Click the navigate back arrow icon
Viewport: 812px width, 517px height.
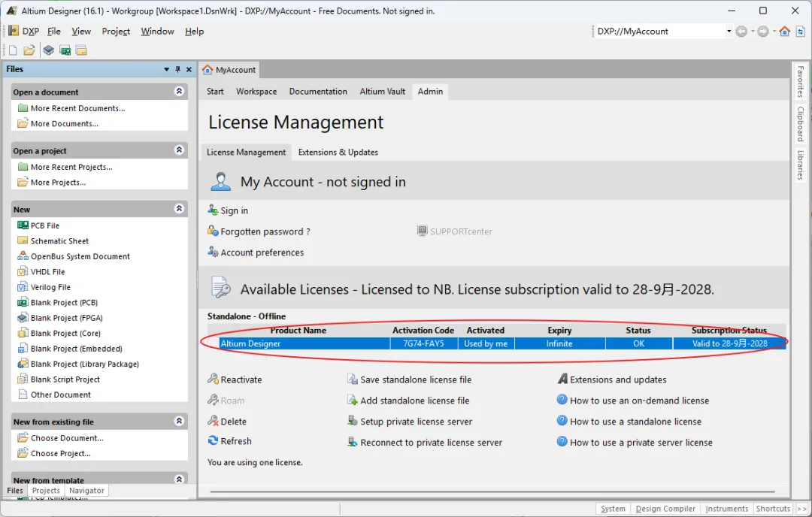coord(741,31)
